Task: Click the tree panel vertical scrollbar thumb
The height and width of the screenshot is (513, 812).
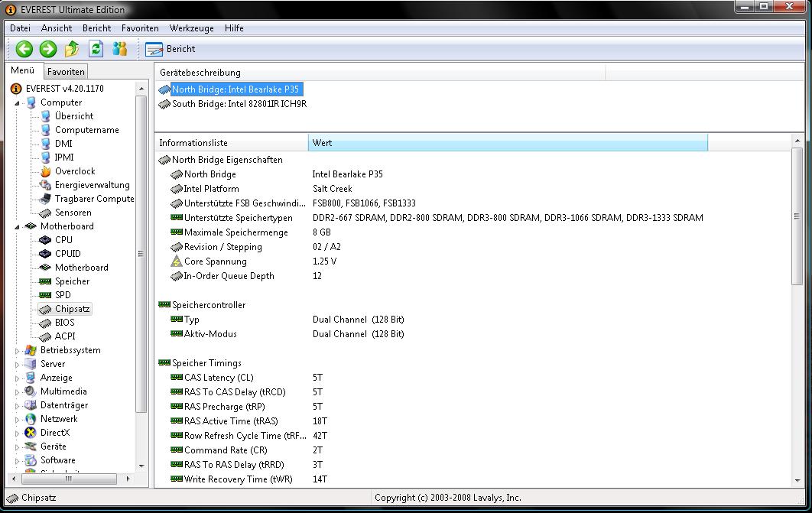Action: click(x=141, y=254)
